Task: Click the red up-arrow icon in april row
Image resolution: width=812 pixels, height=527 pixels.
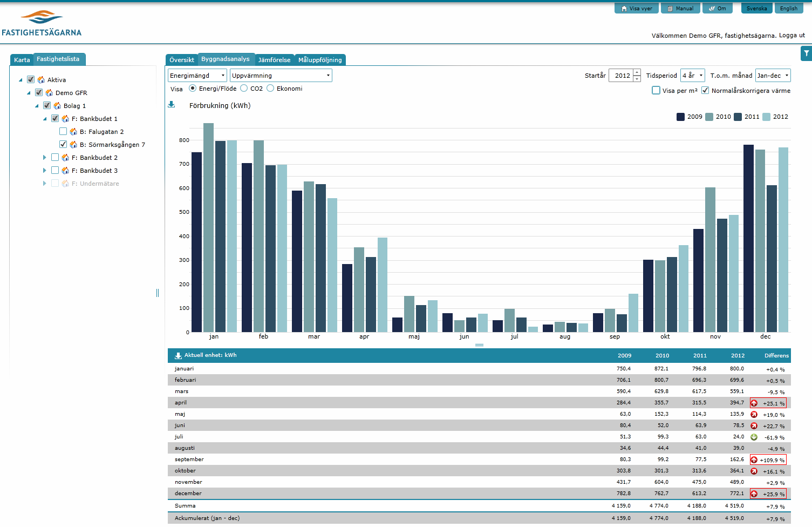Action: (754, 403)
